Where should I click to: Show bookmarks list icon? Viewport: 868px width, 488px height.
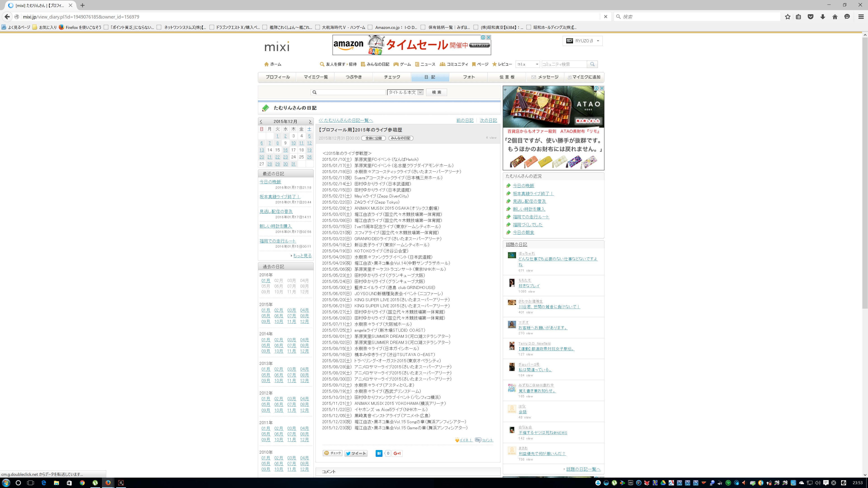(798, 16)
